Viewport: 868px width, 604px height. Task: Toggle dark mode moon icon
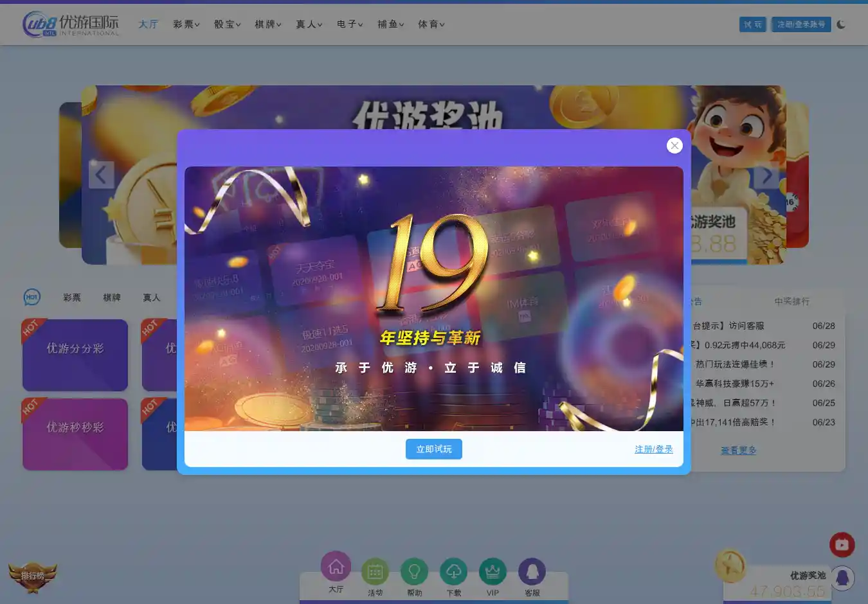tap(841, 24)
